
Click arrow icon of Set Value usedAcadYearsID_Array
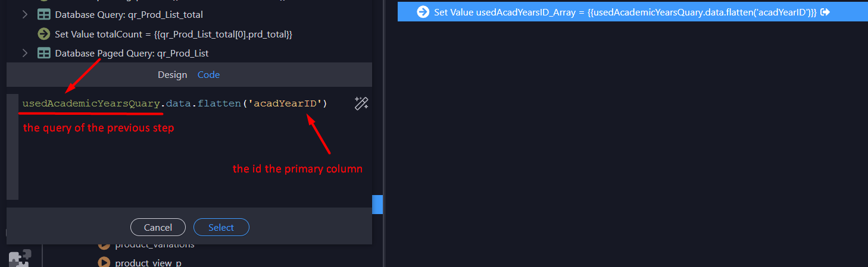pos(423,12)
